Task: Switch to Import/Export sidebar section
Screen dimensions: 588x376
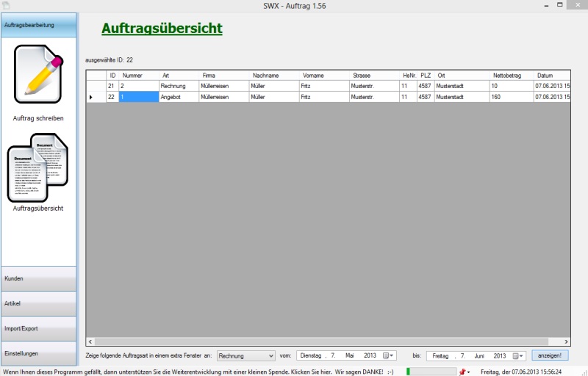Action: coord(38,328)
